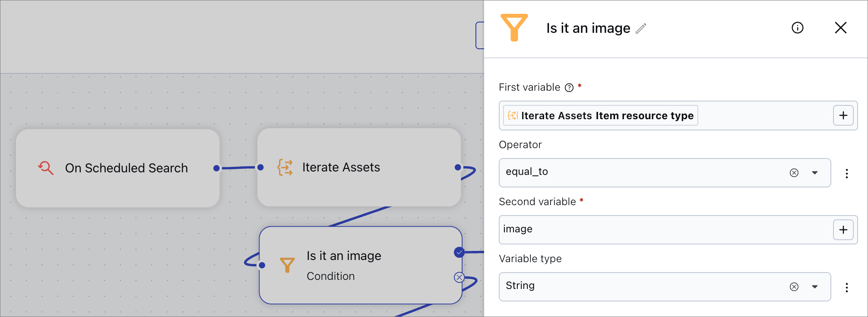The image size is (868, 317).
Task: Click the funnel icon on the condition node
Action: click(287, 265)
